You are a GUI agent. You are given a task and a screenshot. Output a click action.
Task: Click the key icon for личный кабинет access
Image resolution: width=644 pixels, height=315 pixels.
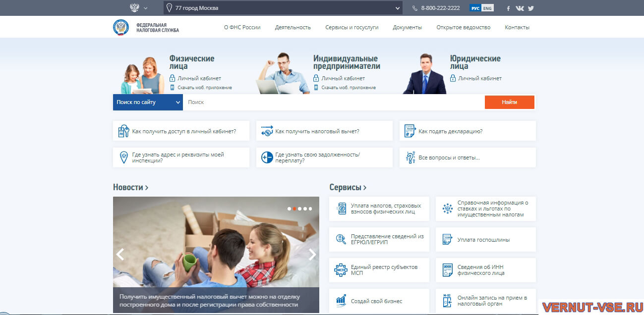pyautogui.click(x=123, y=131)
